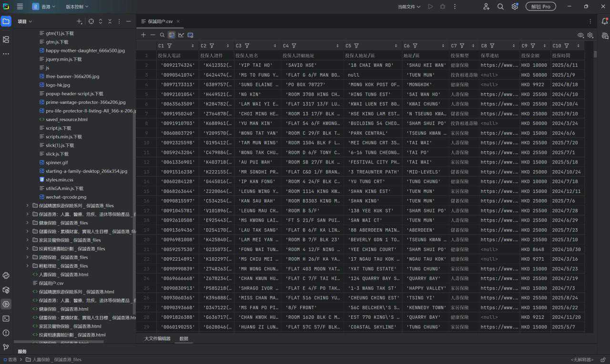Open the Project tool window folder icon
This screenshot has width=610, height=364.
click(x=6, y=21)
